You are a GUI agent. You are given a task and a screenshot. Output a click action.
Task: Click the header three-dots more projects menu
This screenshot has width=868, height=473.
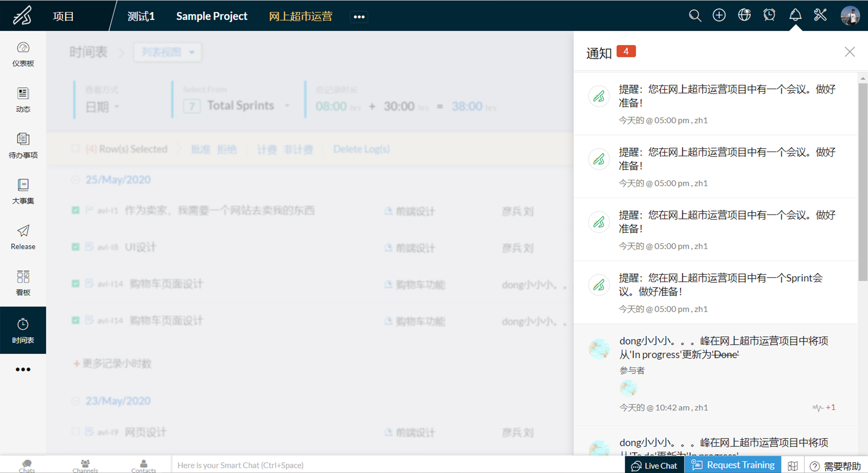[x=359, y=17]
